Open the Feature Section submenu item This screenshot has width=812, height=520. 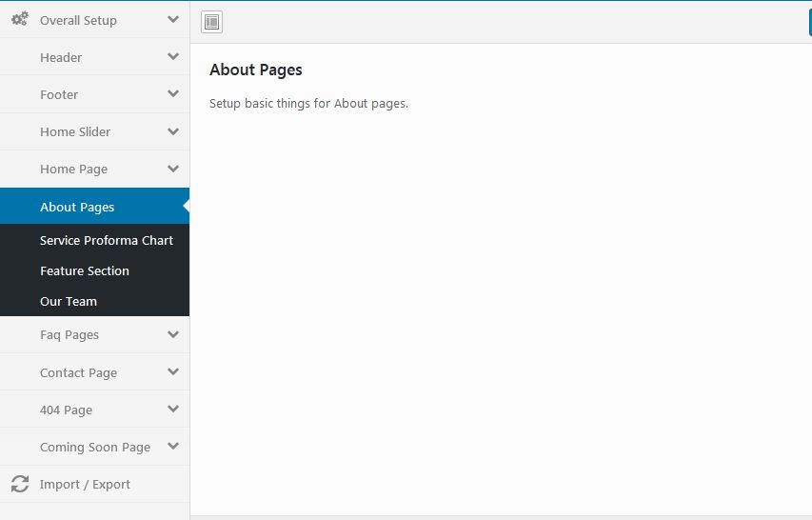point(85,270)
